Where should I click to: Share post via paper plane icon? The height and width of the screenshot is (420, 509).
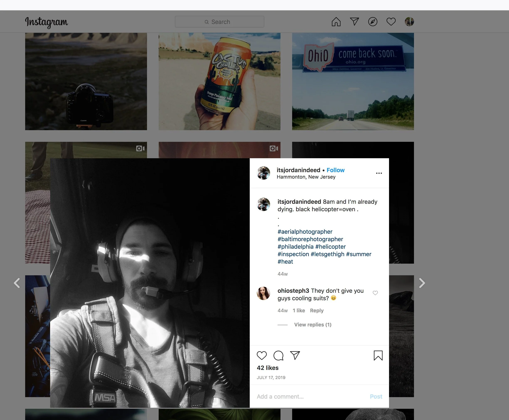295,355
